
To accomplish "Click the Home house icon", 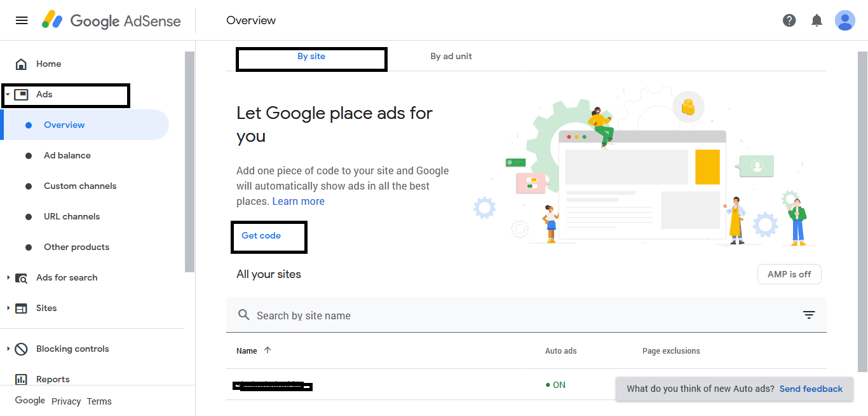I will pos(21,64).
